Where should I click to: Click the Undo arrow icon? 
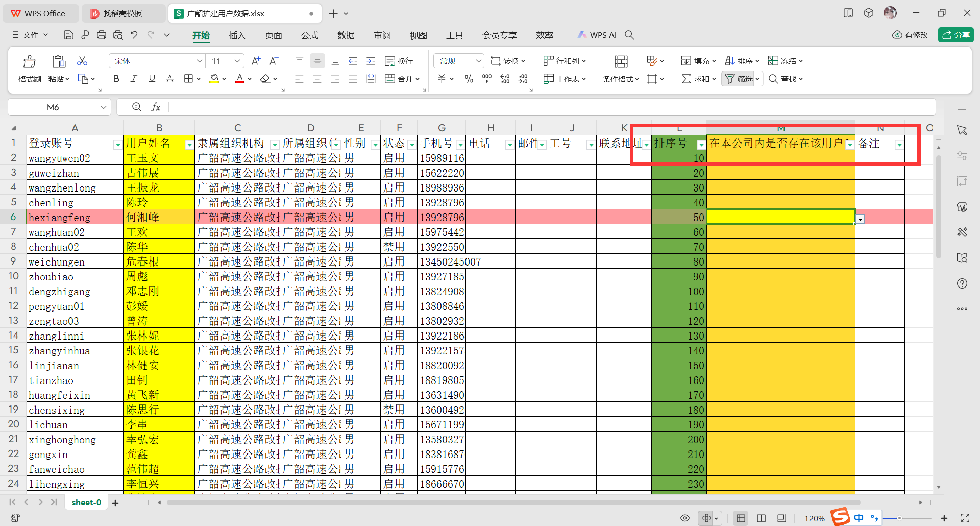tap(134, 35)
